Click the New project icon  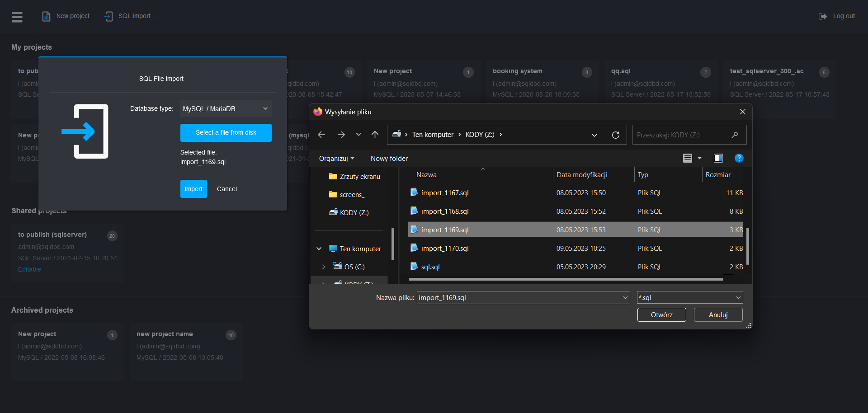46,16
